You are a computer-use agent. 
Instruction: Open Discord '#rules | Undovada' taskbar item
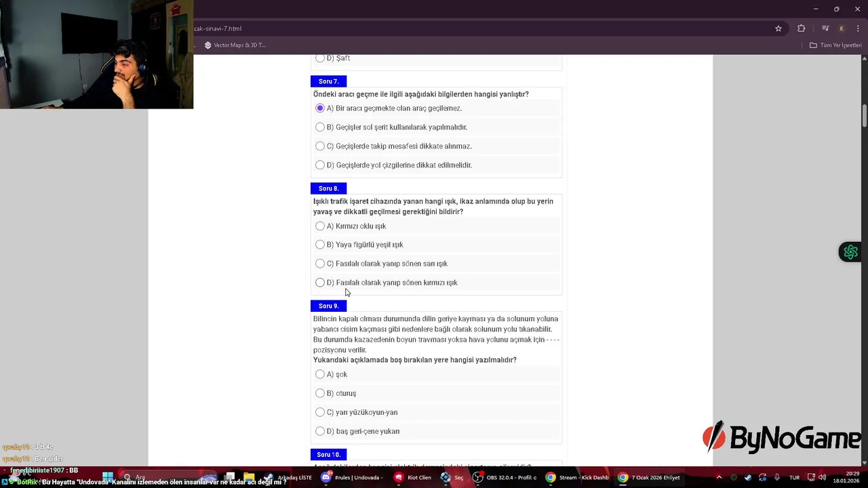tap(351, 477)
